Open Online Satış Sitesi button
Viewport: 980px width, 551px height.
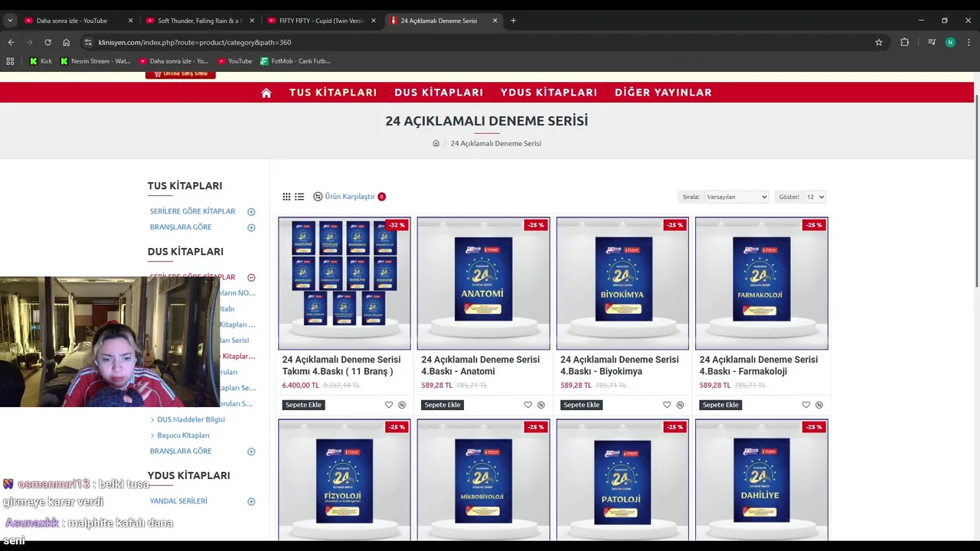pos(181,74)
